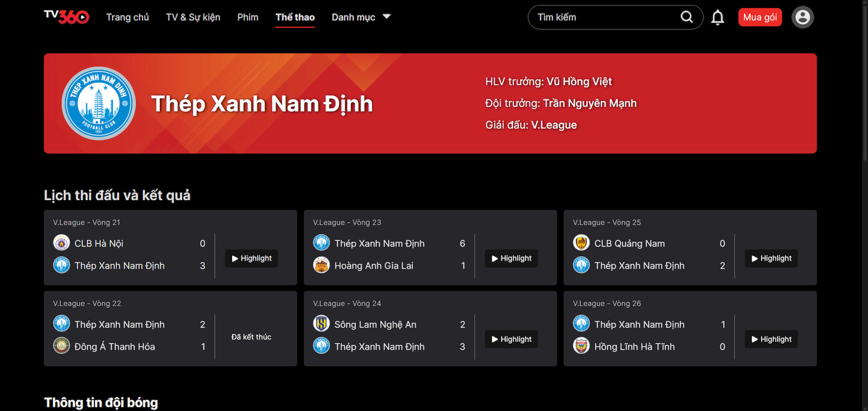Click Nam Định logo in Vòng 24 card
The height and width of the screenshot is (411, 868).
coord(321,346)
